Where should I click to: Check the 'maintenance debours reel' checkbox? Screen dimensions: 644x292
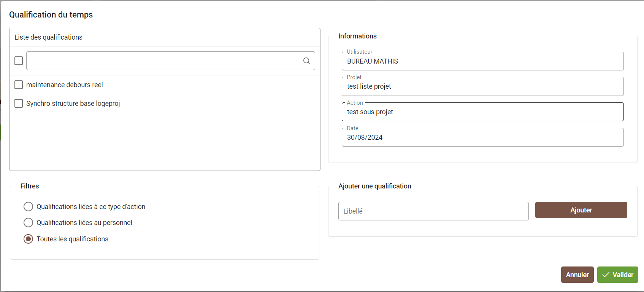pyautogui.click(x=19, y=85)
